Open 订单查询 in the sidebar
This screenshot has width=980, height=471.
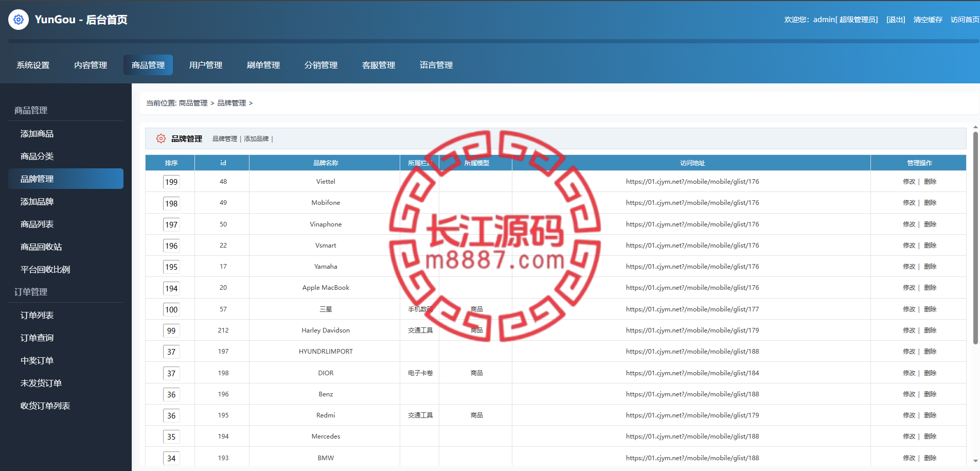pyautogui.click(x=66, y=338)
